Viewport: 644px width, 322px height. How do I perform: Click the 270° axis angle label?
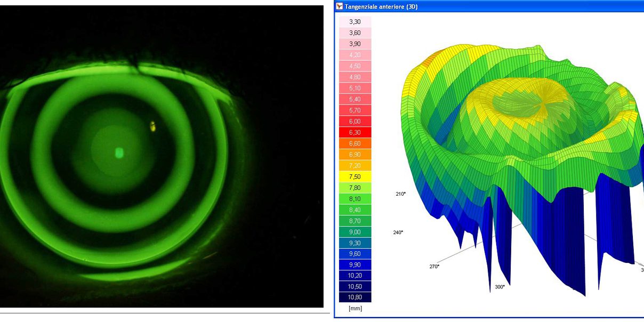coord(434,266)
